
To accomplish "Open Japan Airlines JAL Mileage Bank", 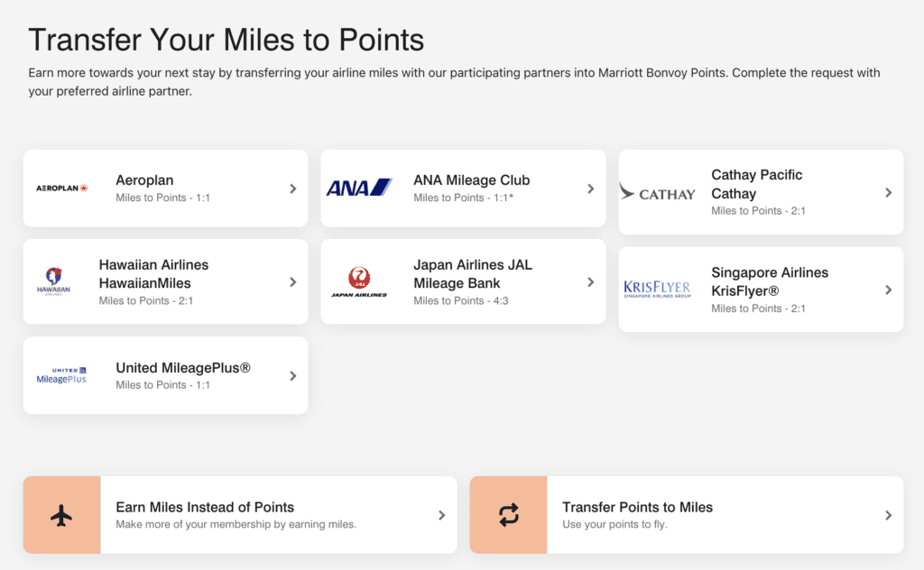I will point(463,281).
